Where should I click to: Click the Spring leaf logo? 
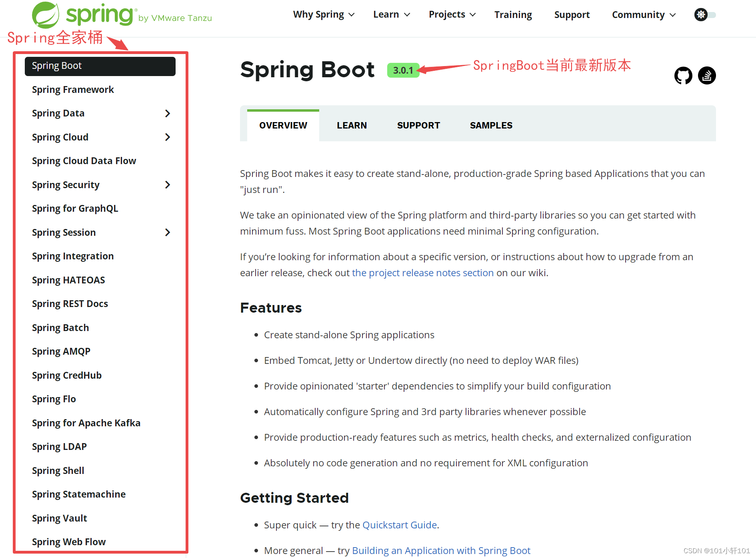coord(46,15)
